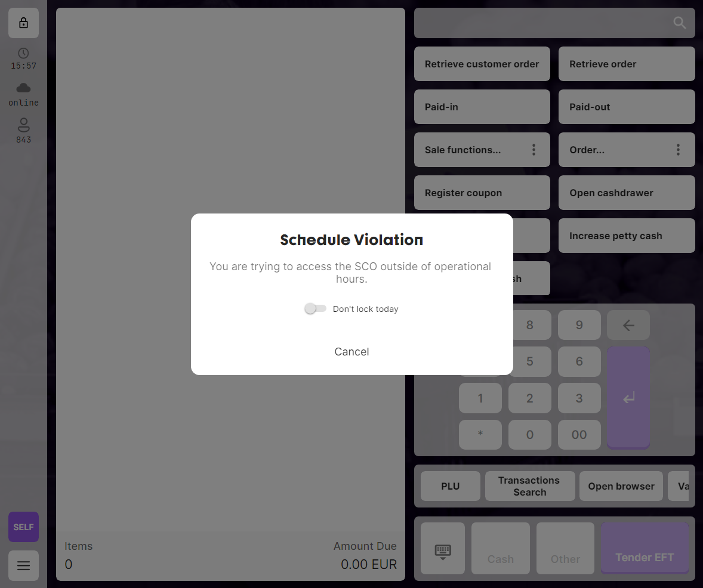Open Transactions Search tab

pos(529,486)
